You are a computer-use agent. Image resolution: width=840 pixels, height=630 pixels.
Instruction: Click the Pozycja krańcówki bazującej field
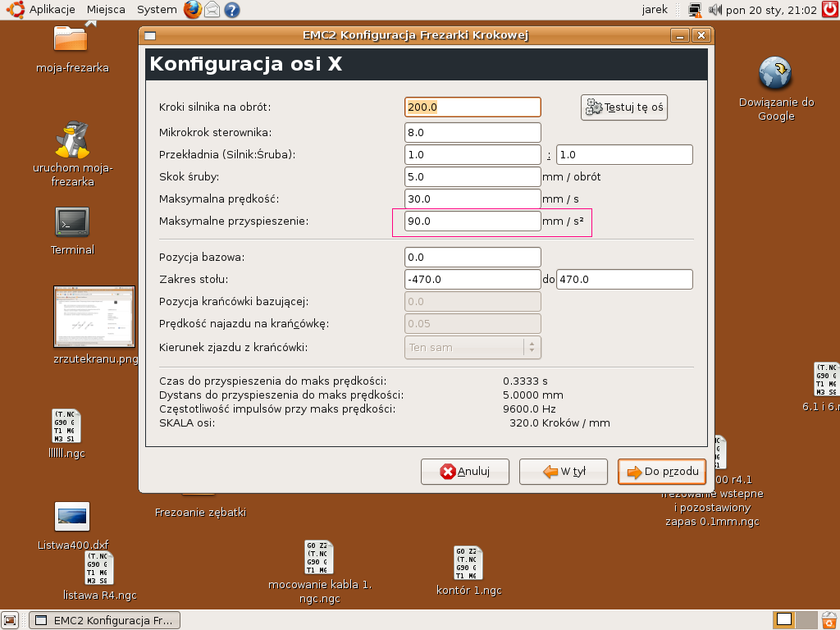[x=472, y=302]
